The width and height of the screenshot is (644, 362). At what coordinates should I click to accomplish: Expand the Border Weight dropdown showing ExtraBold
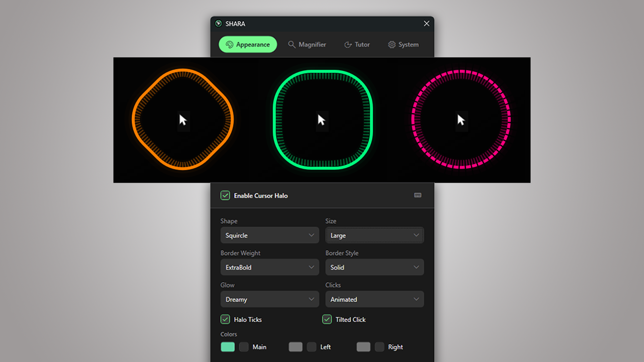pos(269,267)
